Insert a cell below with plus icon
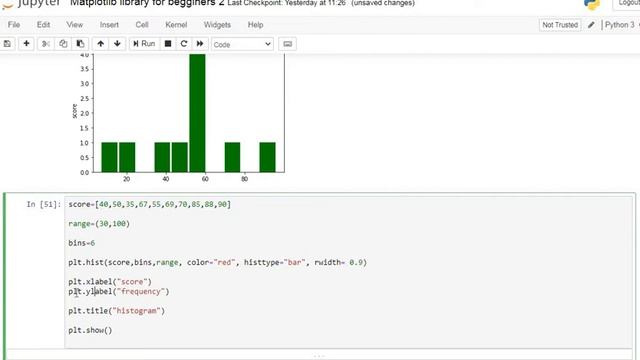The image size is (640, 360). pyautogui.click(x=27, y=44)
